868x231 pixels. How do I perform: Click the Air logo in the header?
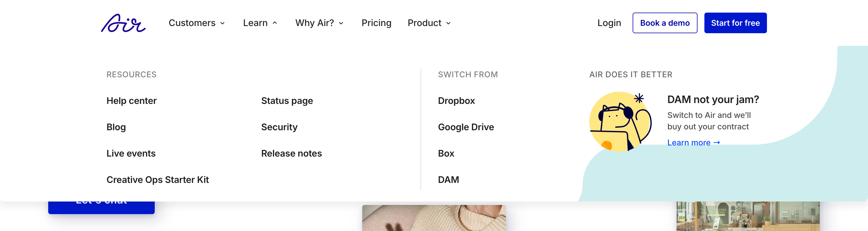tap(123, 23)
